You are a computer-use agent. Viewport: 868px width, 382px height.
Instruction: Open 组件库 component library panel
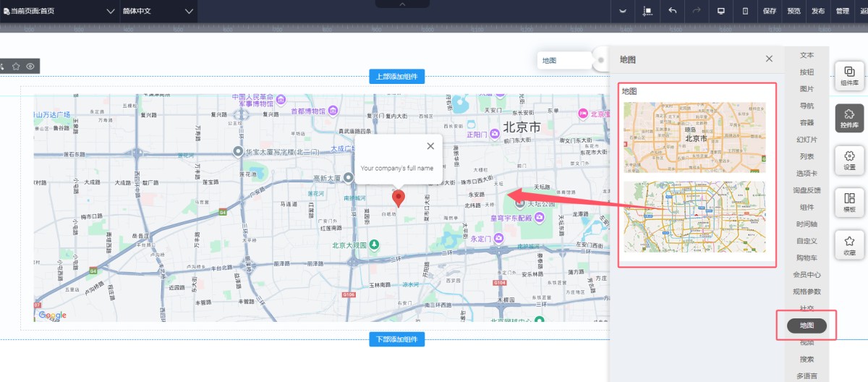click(x=849, y=75)
